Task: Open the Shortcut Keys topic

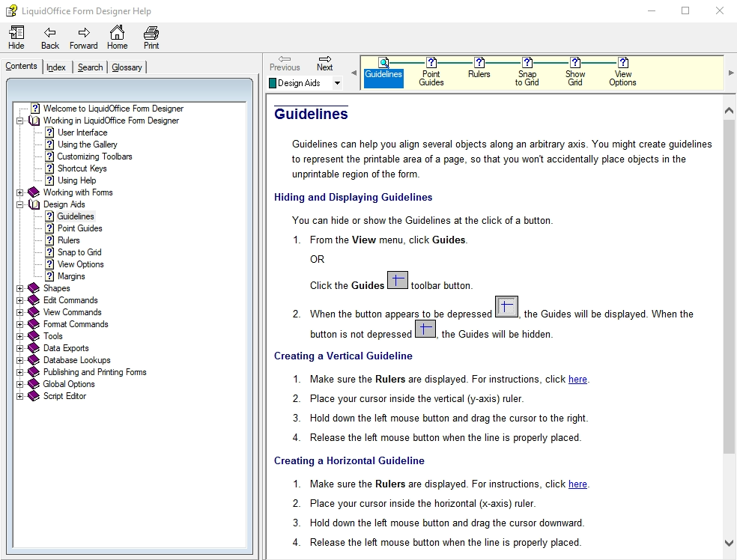Action: coord(82,168)
